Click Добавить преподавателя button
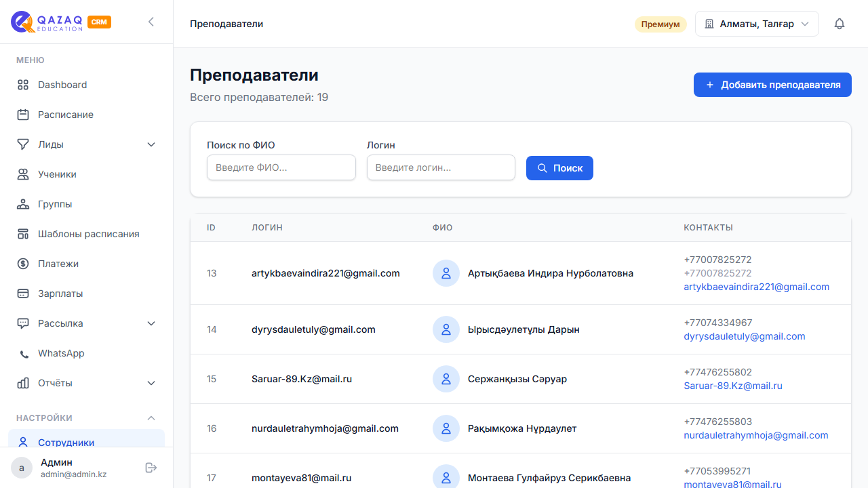The height and width of the screenshot is (488, 868). click(x=772, y=85)
